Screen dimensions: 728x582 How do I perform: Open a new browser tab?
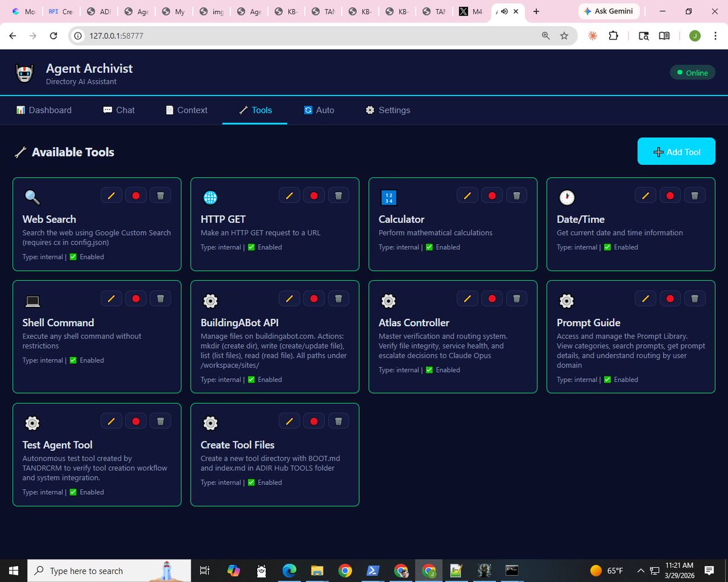click(x=536, y=12)
